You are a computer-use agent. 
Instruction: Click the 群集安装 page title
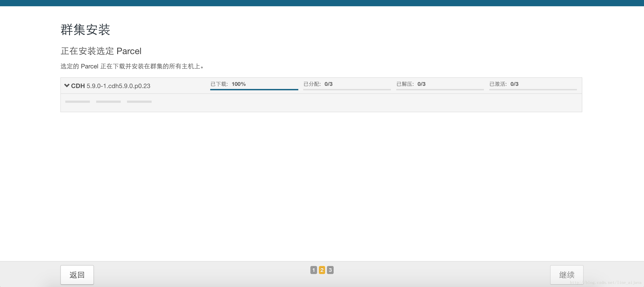pyautogui.click(x=85, y=30)
